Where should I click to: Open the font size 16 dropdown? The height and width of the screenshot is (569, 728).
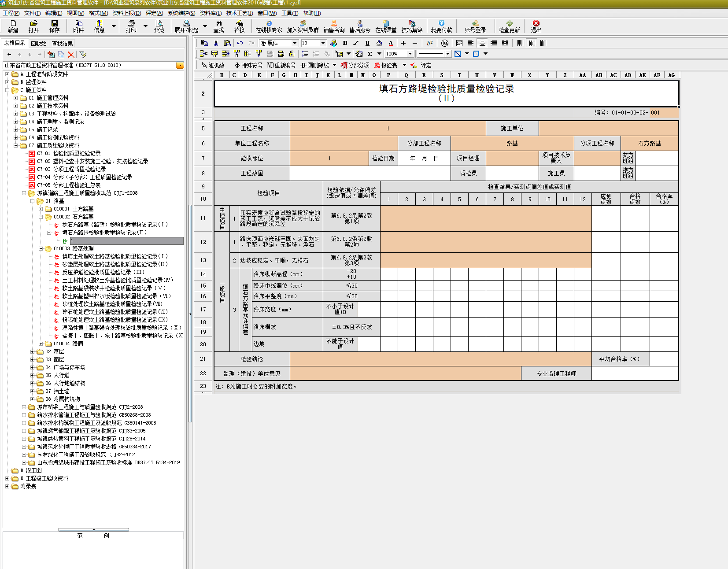click(x=323, y=43)
